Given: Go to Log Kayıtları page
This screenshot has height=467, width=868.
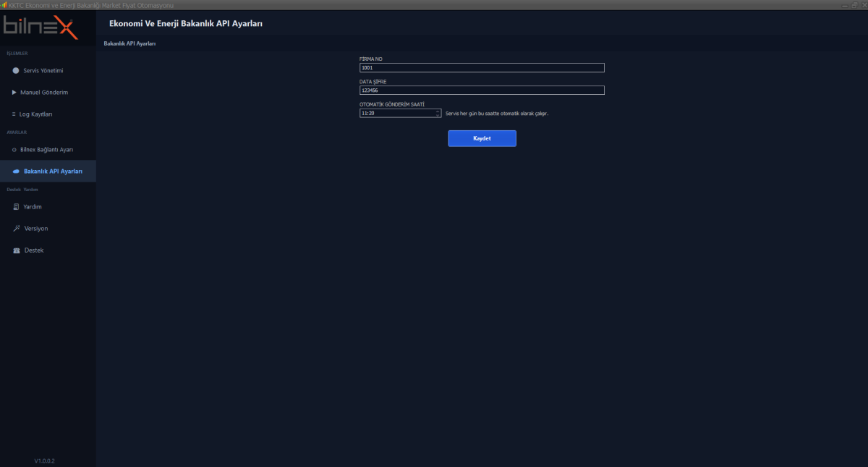Looking at the screenshot, I should [35, 114].
